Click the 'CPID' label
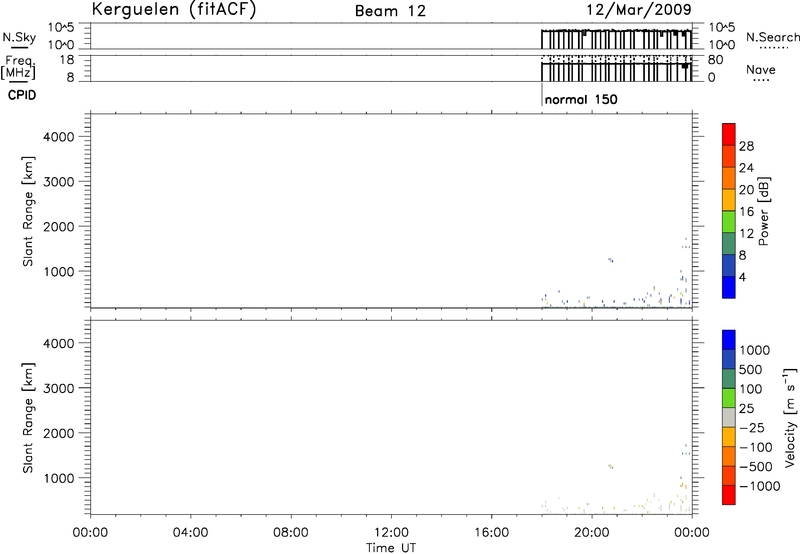Viewport: 800px width, 554px height. pos(22,95)
